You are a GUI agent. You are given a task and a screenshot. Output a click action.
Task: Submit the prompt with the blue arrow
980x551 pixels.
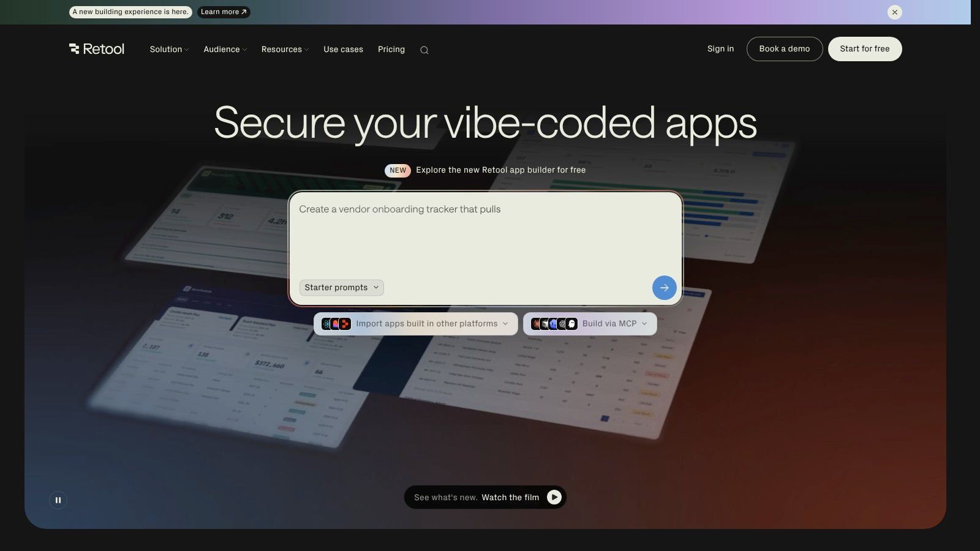coord(665,288)
